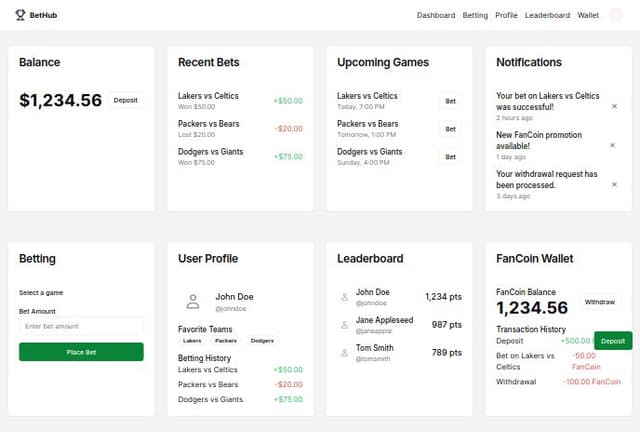Click Tom Smith's leaderboard avatar icon
The height and width of the screenshot is (432, 640).
point(344,352)
